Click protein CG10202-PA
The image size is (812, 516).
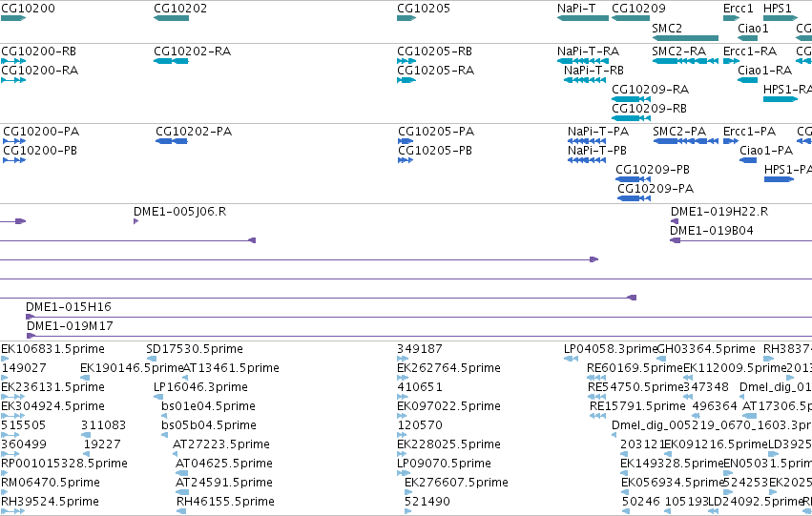click(x=194, y=132)
